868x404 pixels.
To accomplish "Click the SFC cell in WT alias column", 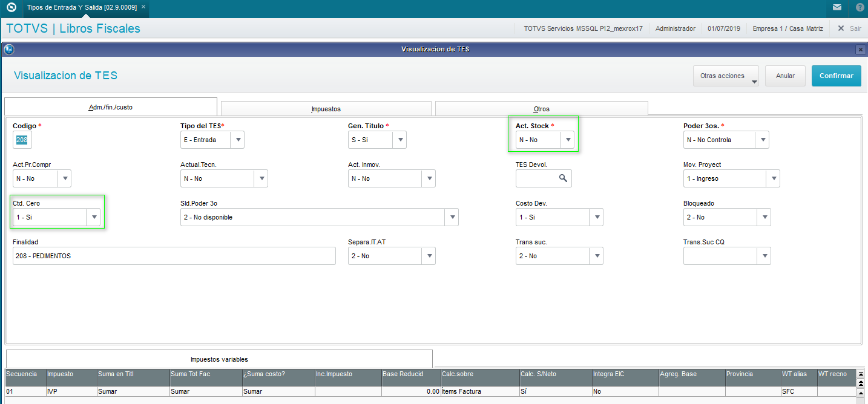I will coord(799,391).
